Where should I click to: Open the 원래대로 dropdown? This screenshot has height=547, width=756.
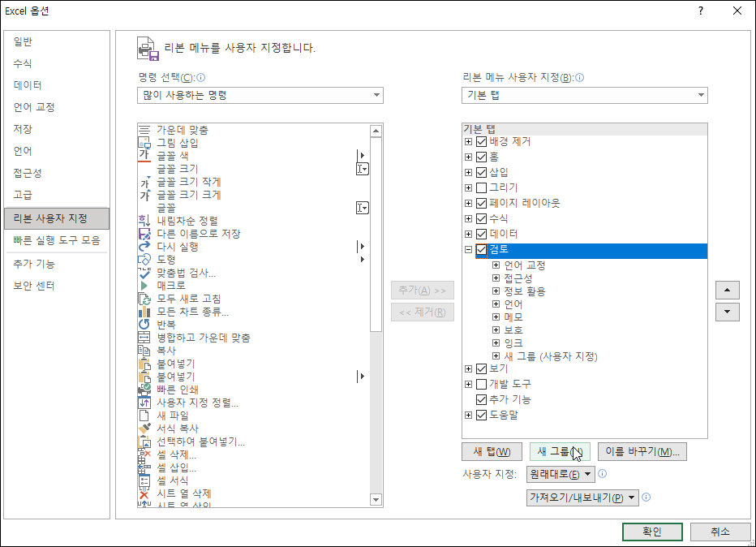tap(561, 474)
